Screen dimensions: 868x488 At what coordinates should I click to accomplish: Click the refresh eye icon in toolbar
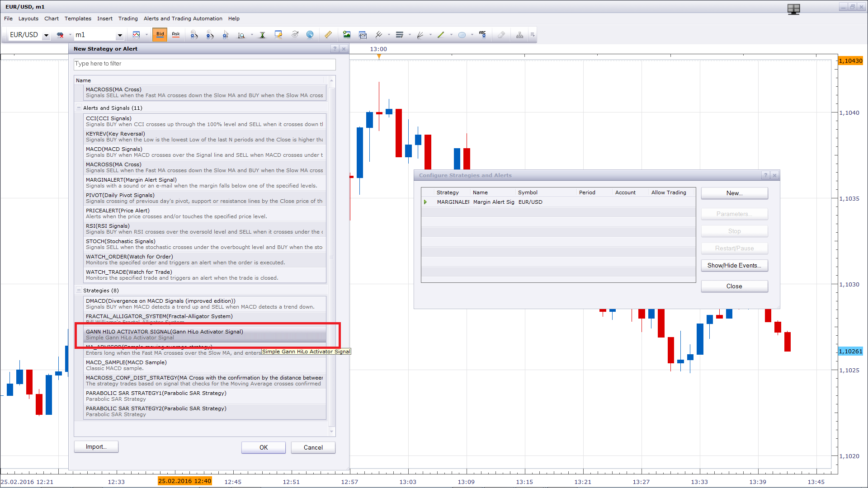tap(295, 35)
